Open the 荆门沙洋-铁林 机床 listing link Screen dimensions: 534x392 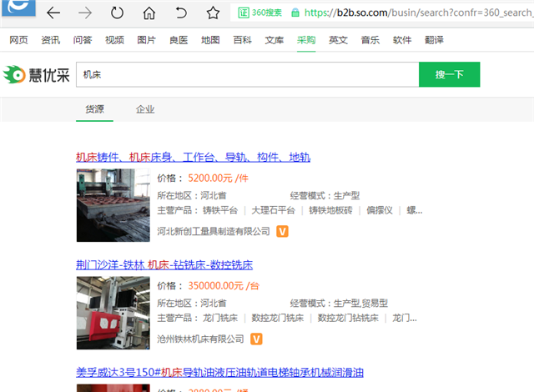point(164,265)
